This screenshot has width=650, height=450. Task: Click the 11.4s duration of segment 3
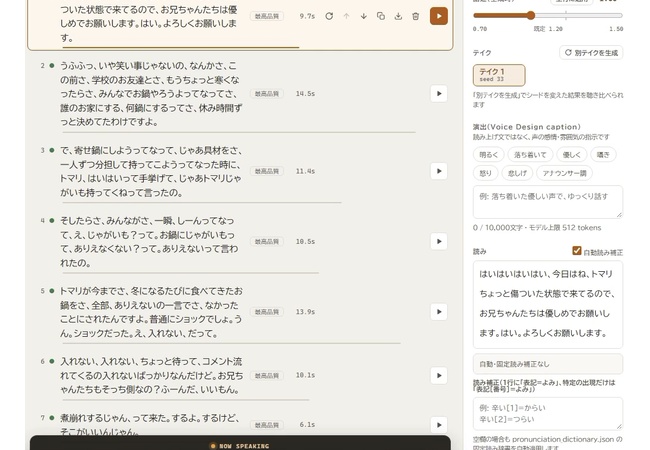305,171
